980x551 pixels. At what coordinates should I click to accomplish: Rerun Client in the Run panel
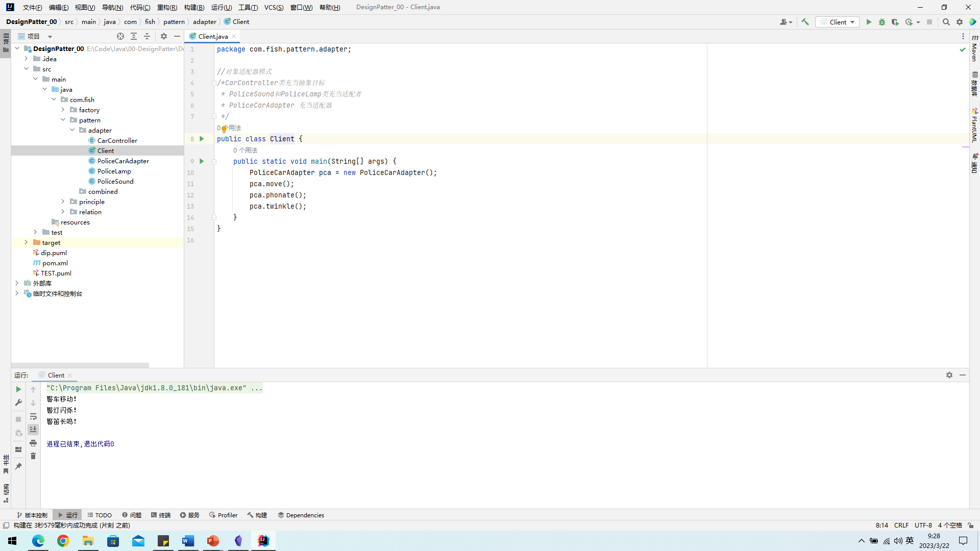coord(19,389)
